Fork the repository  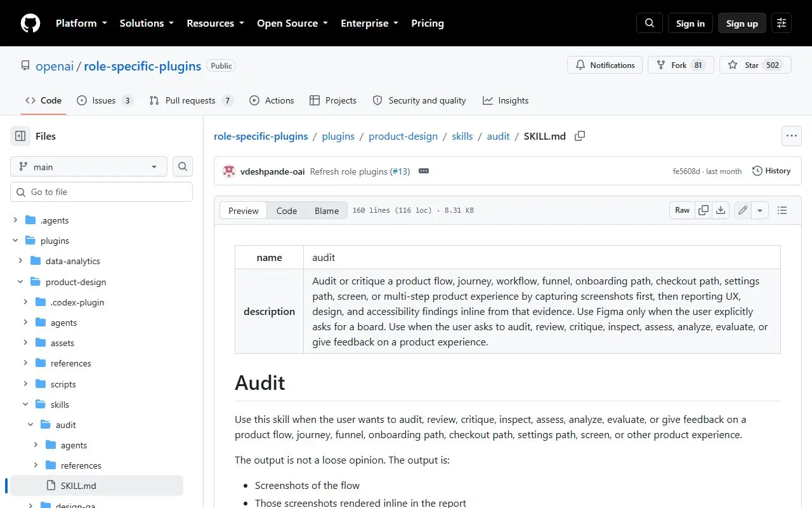(681, 65)
